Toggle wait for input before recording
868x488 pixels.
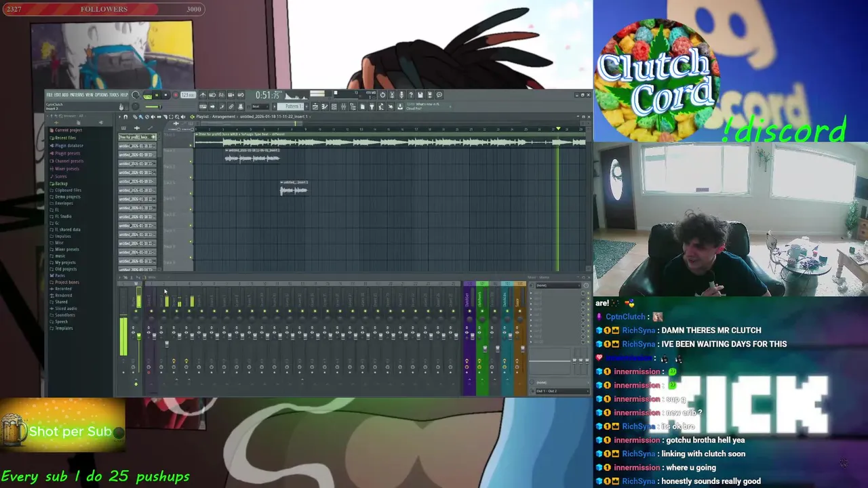(x=212, y=95)
